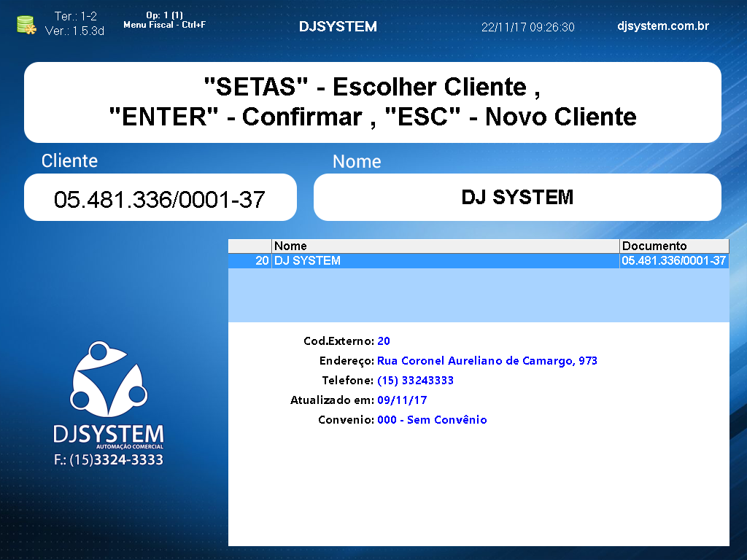Click the Documento column header
This screenshot has width=747, height=560.
pyautogui.click(x=674, y=246)
